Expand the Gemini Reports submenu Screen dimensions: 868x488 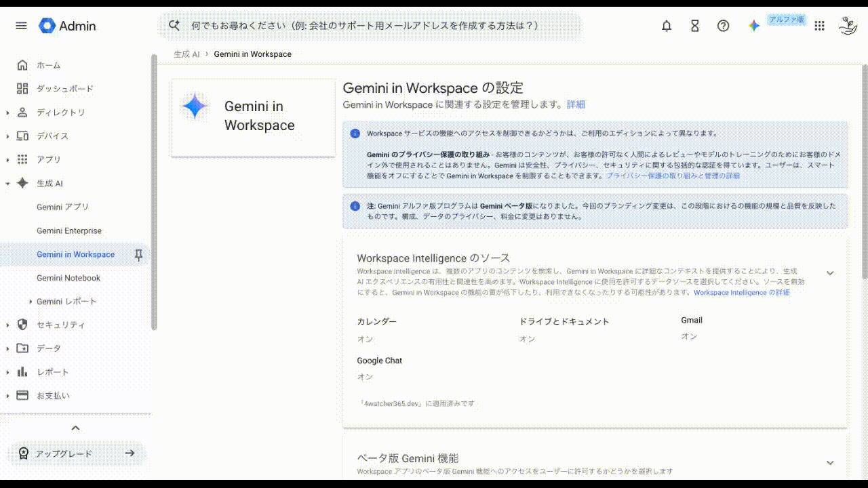[31, 302]
